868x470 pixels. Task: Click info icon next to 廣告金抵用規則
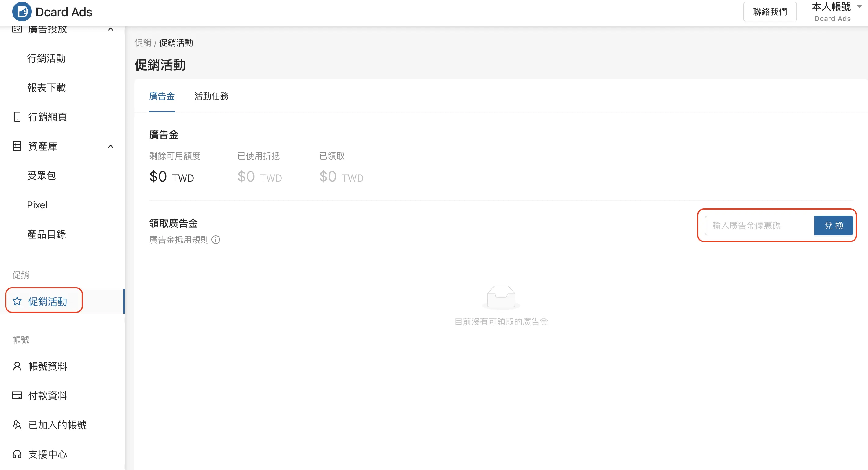click(216, 240)
